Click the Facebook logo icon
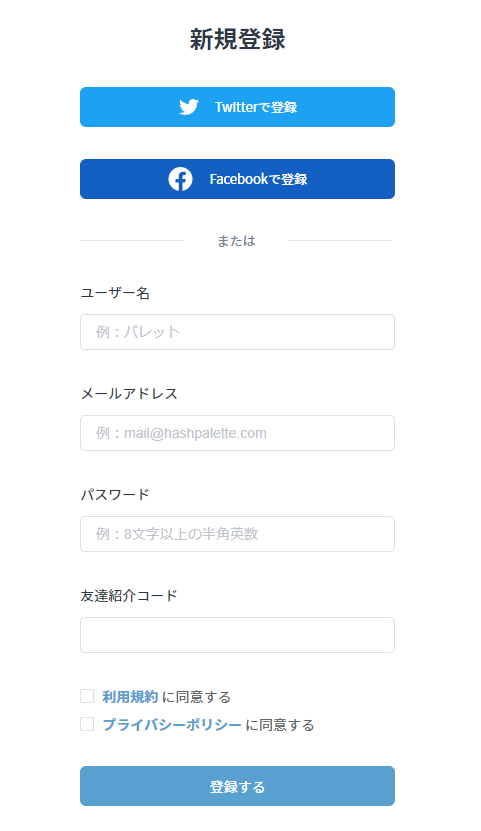 coord(180,179)
